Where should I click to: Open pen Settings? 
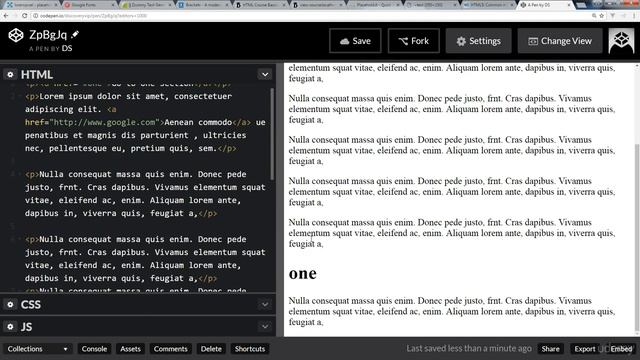pyautogui.click(x=478, y=41)
